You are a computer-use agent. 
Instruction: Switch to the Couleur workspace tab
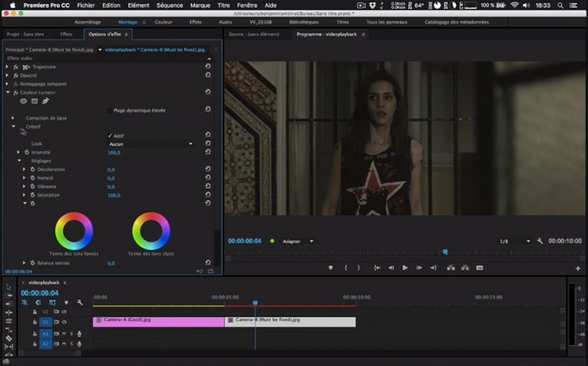[164, 22]
